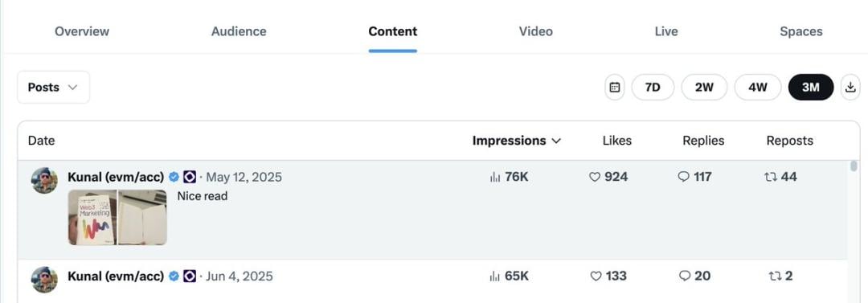Screen dimensions: 868x303
Task: Switch to the Audience tab
Action: pos(239,31)
